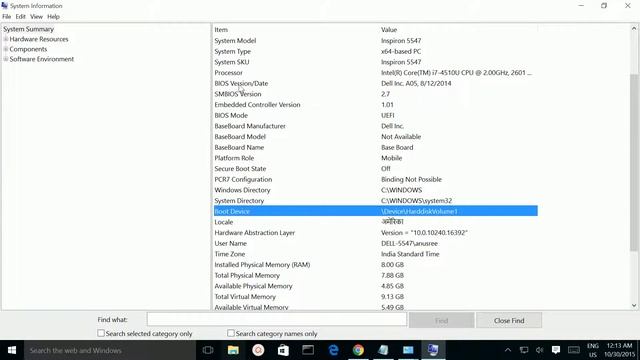Select the BIOS Mode row
The width and height of the screenshot is (640, 360).
coord(376,116)
